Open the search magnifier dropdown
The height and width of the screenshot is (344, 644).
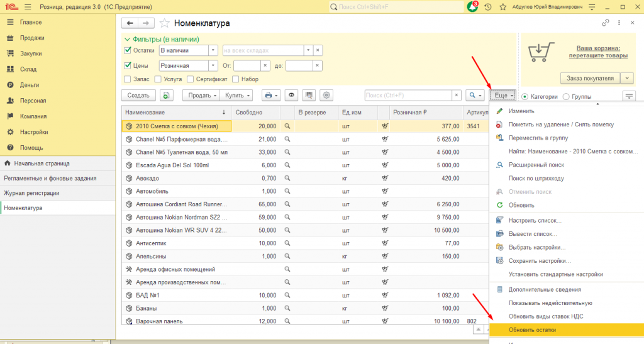point(475,95)
